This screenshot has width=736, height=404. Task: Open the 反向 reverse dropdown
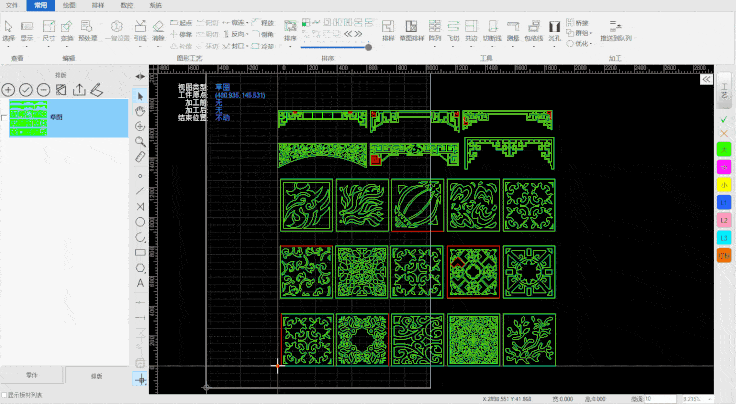click(236, 34)
